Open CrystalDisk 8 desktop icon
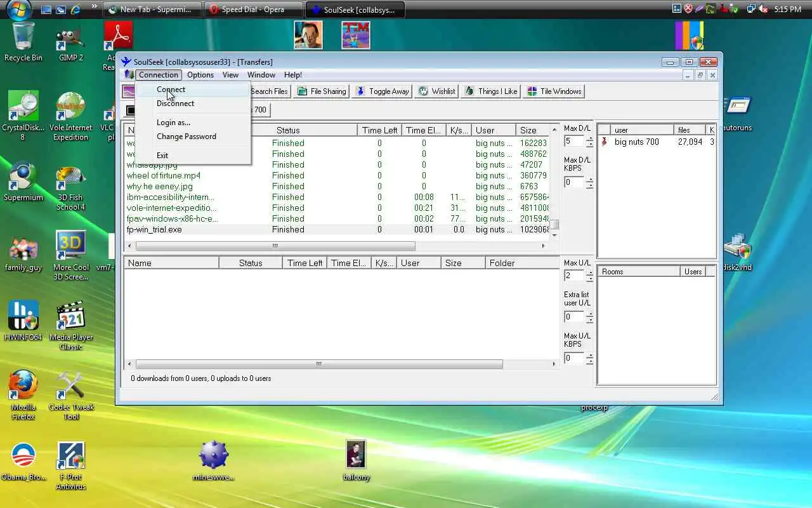This screenshot has width=812, height=508. pyautogui.click(x=23, y=116)
